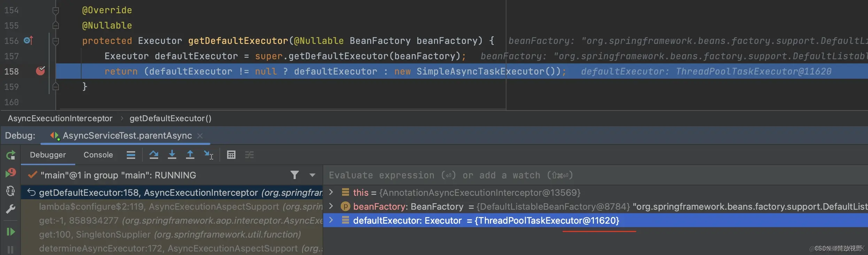Select frame get:100, SingletonSupplier
Image resolution: width=868 pixels, height=255 pixels.
pos(172,234)
